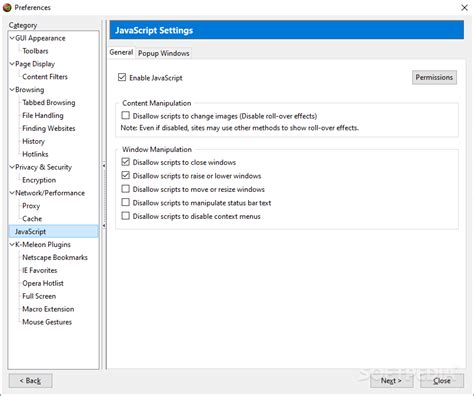The image size is (474, 396).
Task: Enable Disallow scripts to change images
Action: [125, 116]
